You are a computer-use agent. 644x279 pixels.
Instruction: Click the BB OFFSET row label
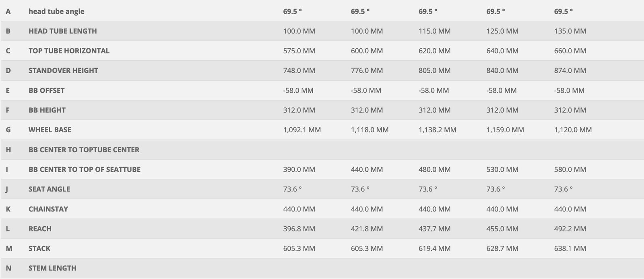(46, 90)
